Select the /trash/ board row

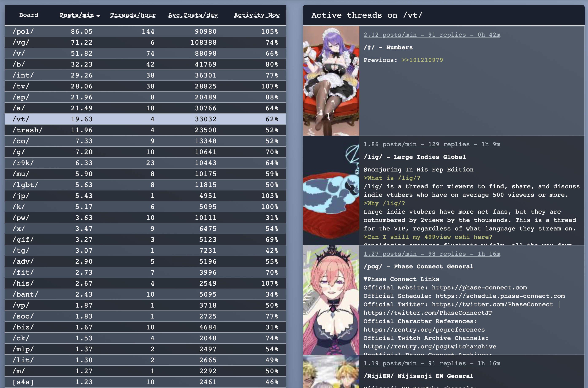(145, 130)
